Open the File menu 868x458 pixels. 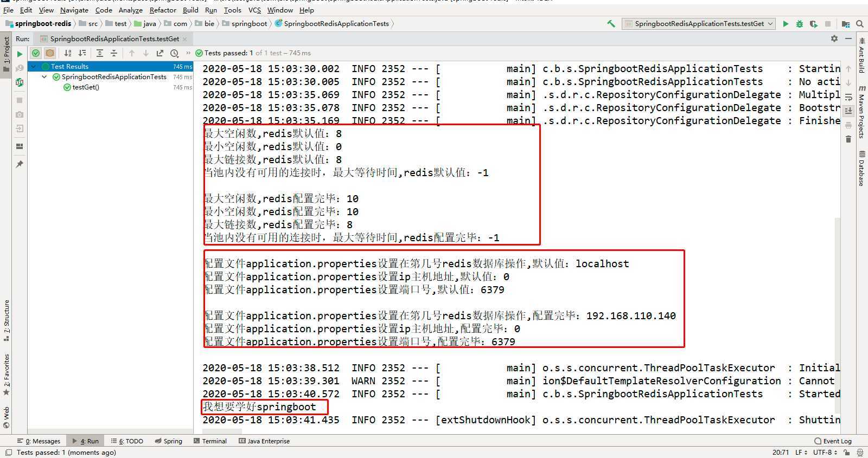point(8,10)
